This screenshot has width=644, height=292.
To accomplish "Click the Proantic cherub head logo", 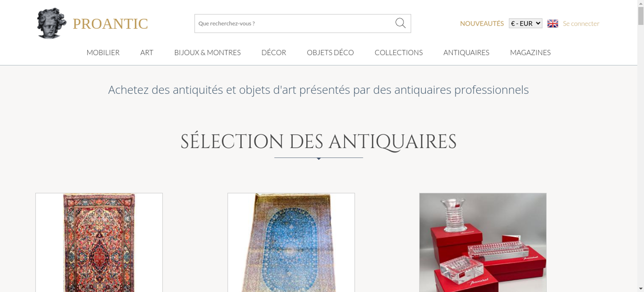I will tap(52, 23).
